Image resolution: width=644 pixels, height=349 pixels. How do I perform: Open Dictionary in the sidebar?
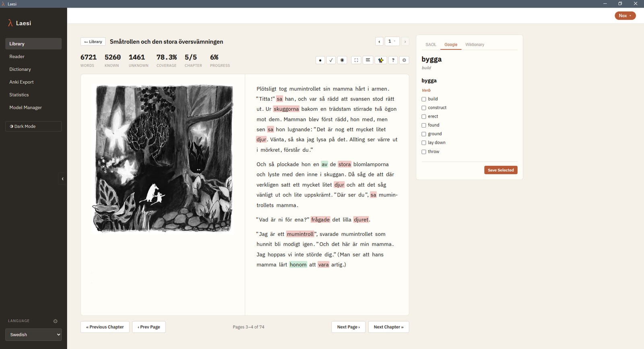point(33,69)
